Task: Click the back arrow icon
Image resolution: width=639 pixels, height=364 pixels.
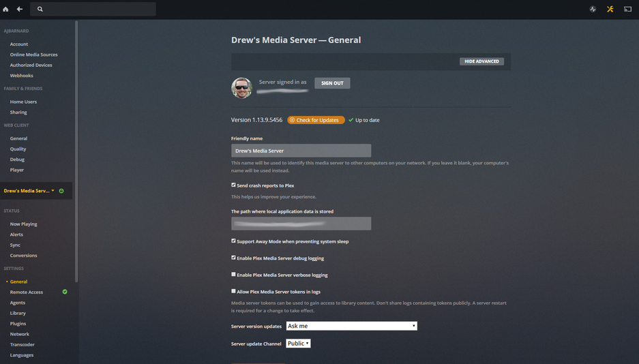Action: (20, 9)
